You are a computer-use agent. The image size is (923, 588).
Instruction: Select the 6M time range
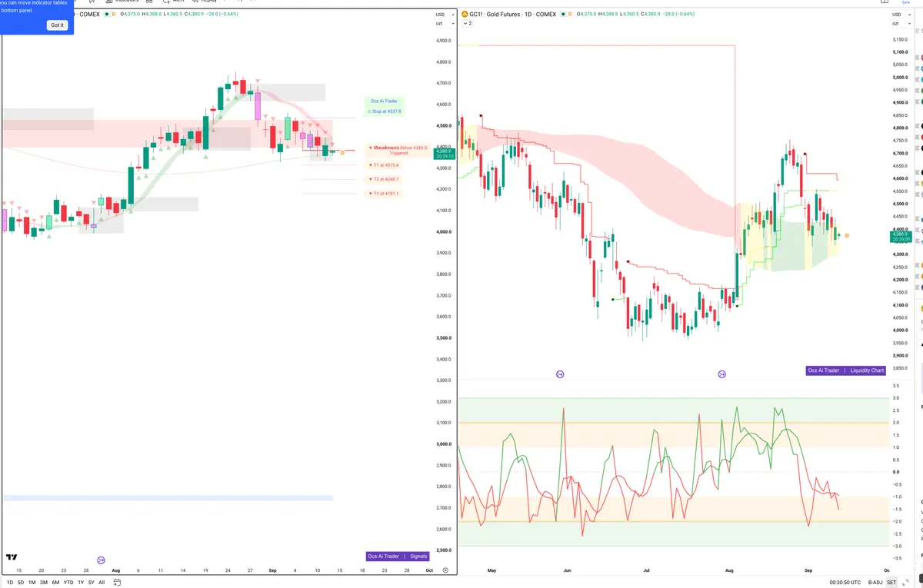point(55,583)
